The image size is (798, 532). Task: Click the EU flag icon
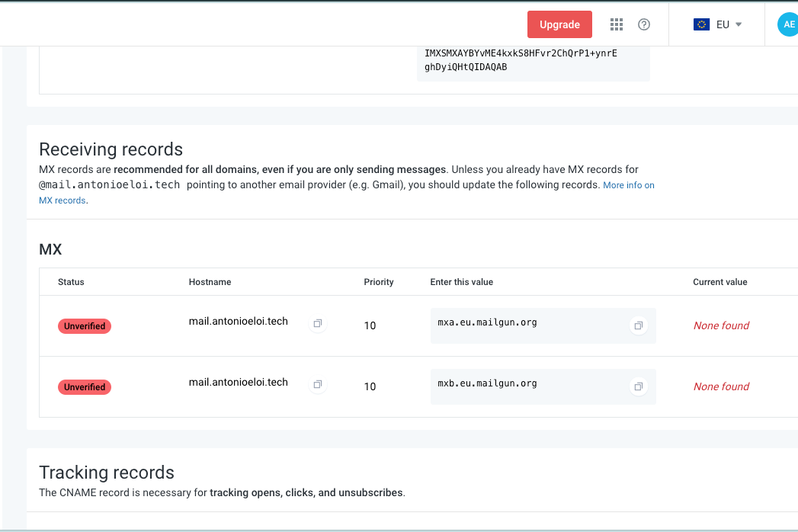[x=702, y=24]
